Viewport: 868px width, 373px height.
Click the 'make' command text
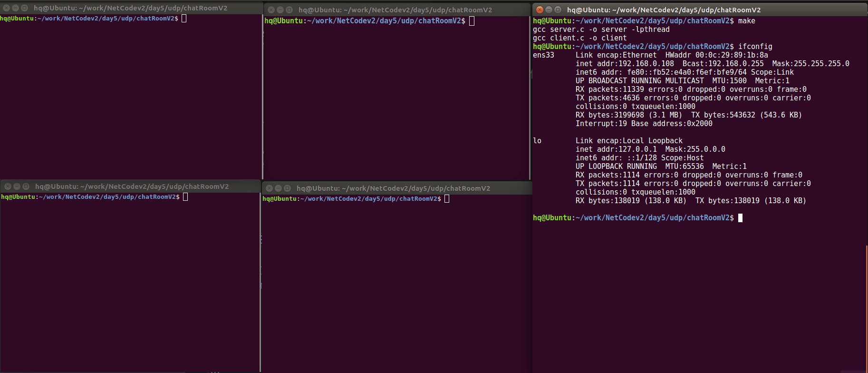(x=747, y=21)
